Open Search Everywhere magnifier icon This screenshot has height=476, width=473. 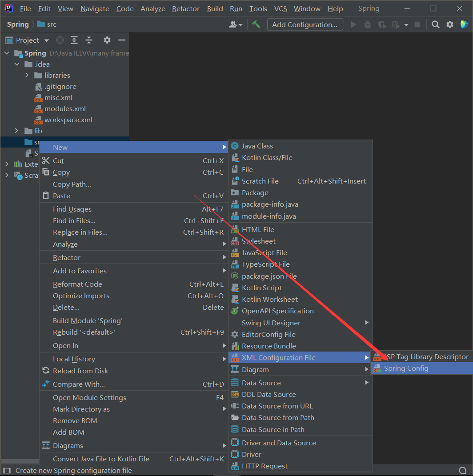(x=435, y=24)
